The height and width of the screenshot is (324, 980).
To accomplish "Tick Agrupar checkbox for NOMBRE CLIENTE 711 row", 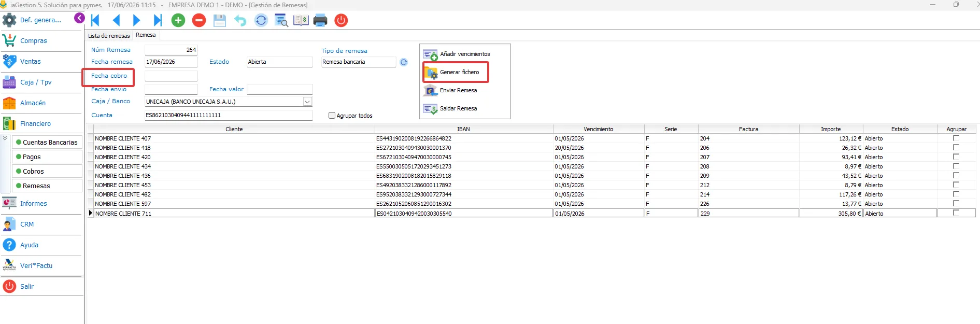I will pyautogui.click(x=956, y=213).
